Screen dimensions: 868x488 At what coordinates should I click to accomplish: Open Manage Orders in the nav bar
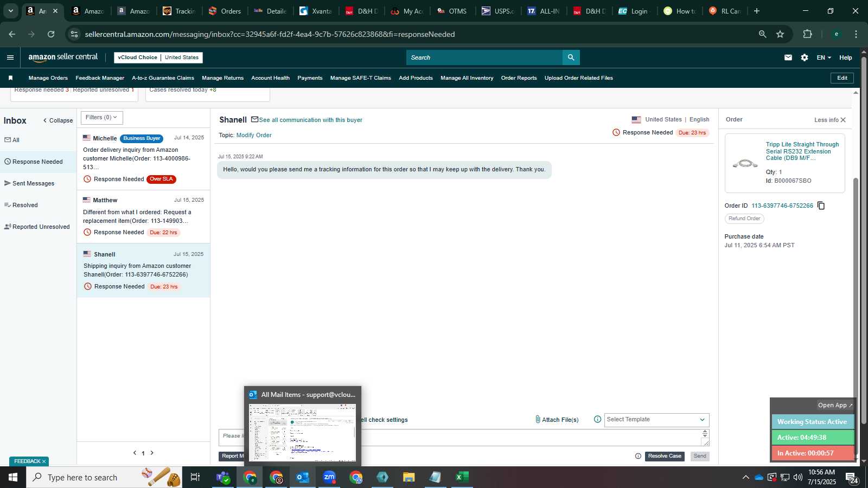48,78
